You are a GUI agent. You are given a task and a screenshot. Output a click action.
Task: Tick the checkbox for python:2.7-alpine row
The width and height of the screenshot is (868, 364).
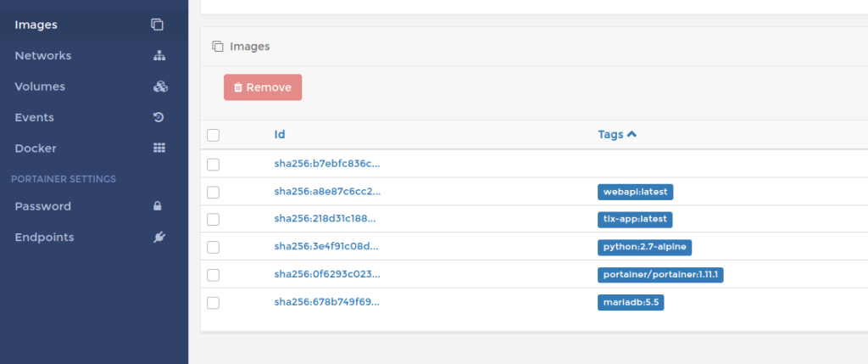[x=213, y=247]
